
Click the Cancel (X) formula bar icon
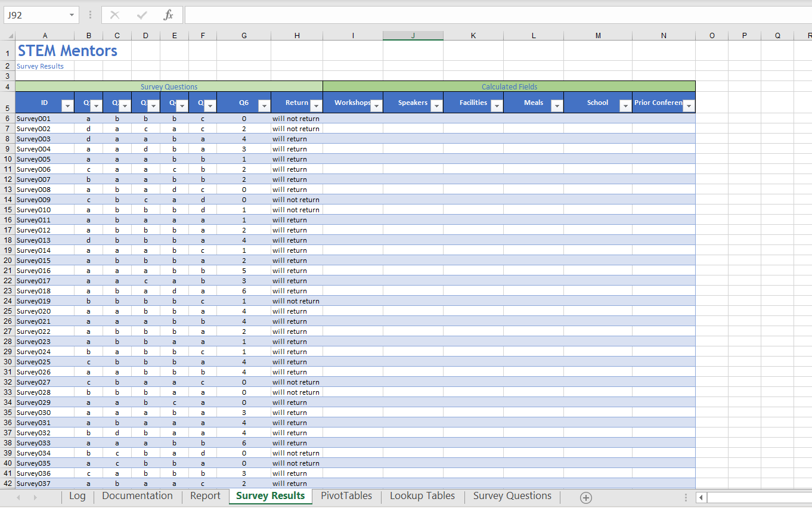click(x=115, y=15)
